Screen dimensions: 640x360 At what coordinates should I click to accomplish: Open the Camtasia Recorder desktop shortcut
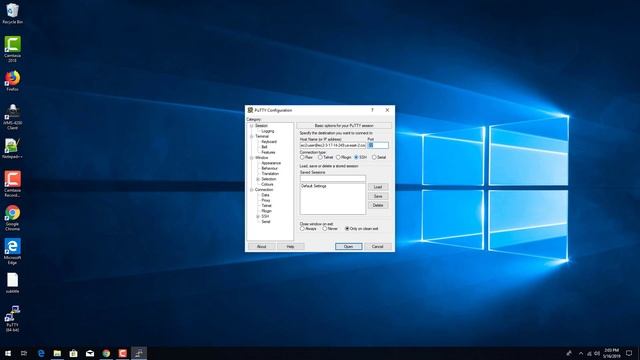12,184
